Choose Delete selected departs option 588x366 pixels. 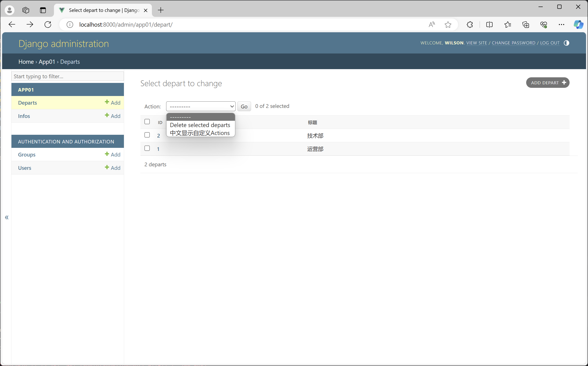pos(200,125)
